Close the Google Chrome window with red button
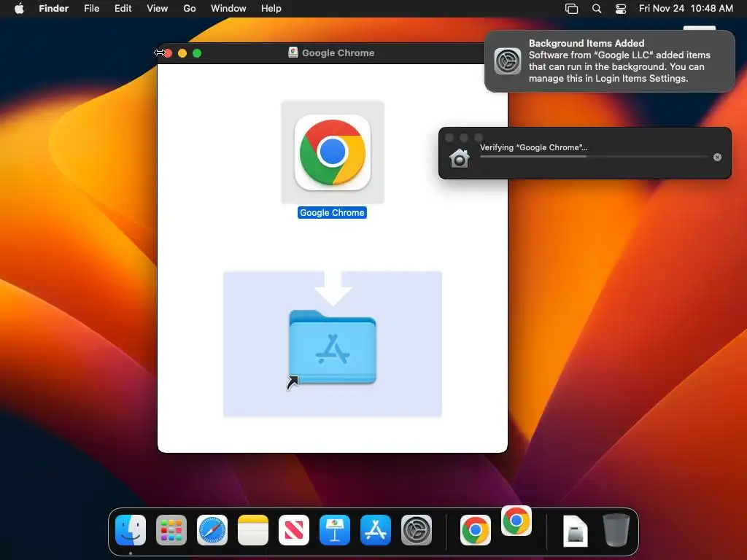Viewport: 747px width, 560px height. [x=168, y=53]
